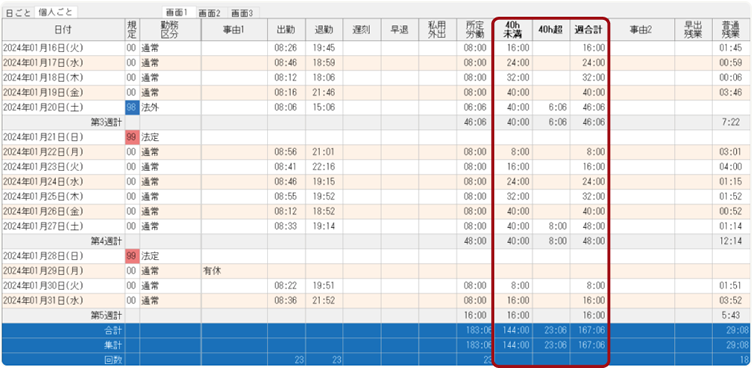Select the 2024年01月21日(日) date cell
The height and width of the screenshot is (368, 752).
[x=63, y=137]
